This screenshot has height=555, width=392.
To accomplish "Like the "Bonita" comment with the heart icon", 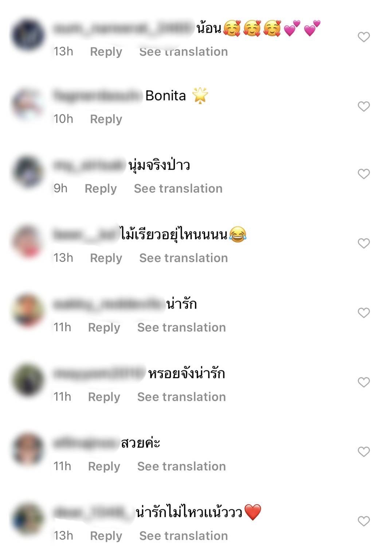I will point(364,106).
